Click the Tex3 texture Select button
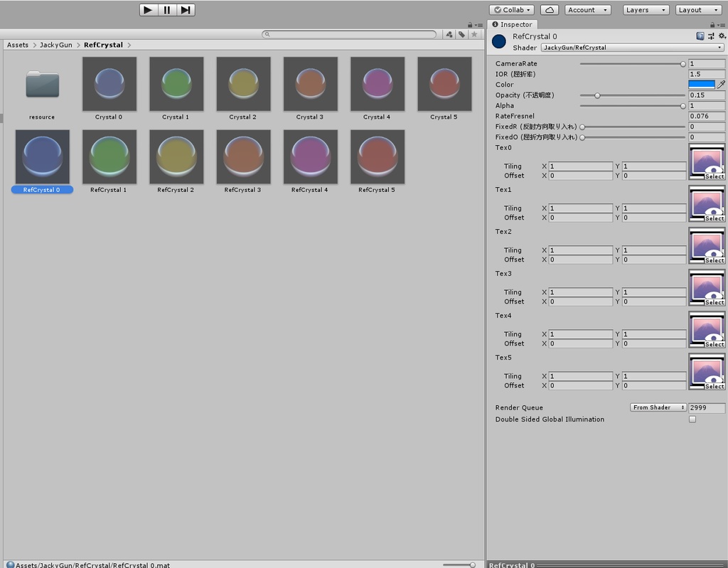This screenshot has height=568, width=728. 714,302
